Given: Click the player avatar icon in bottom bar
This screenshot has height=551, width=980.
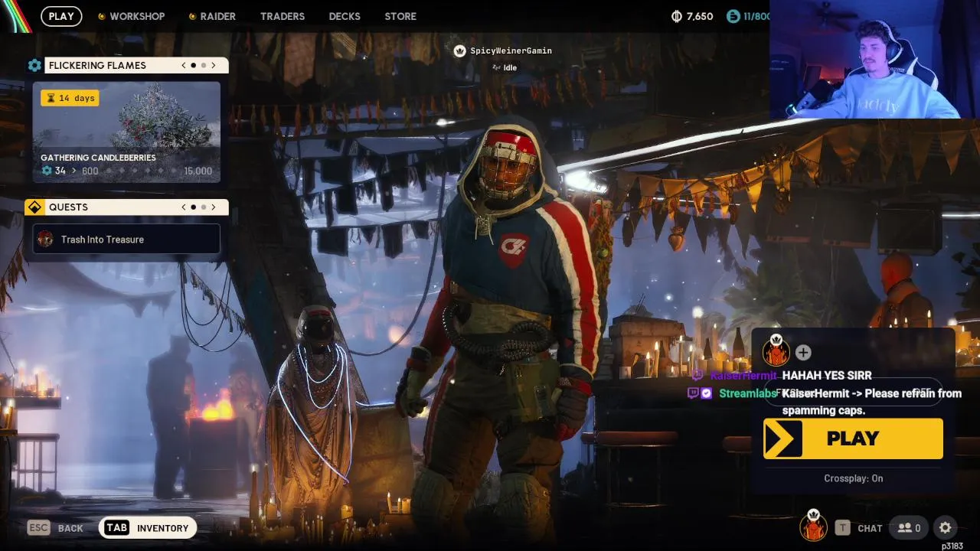Looking at the screenshot, I should tap(813, 527).
